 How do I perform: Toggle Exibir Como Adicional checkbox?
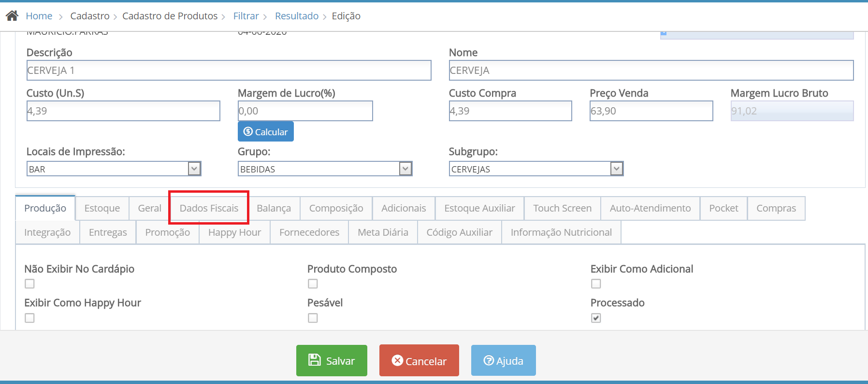click(x=596, y=284)
